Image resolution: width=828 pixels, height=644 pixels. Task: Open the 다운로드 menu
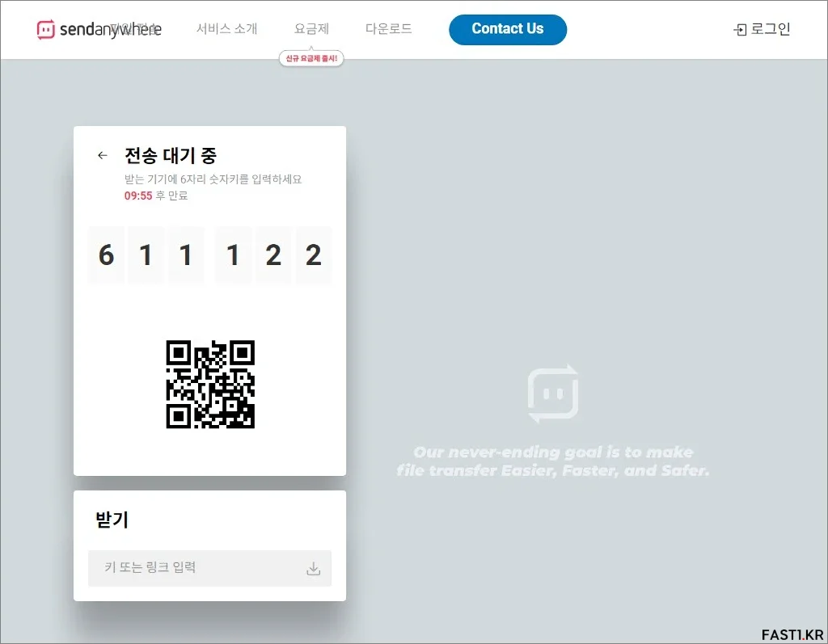389,28
